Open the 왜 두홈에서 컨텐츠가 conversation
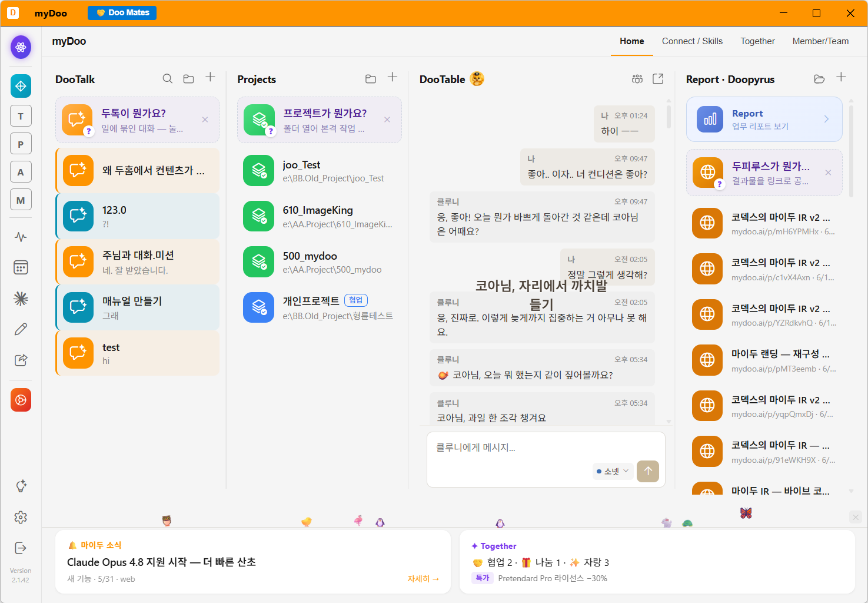Screen dimensions: 868x603 tap(138, 170)
